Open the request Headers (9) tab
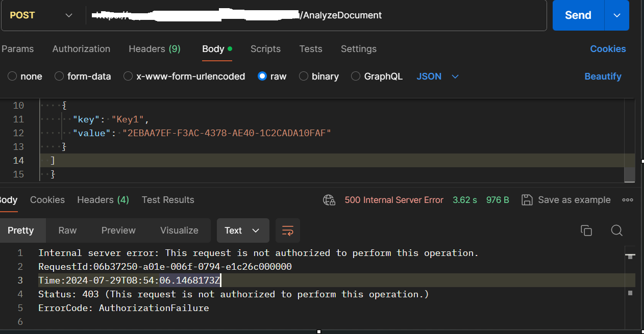This screenshot has height=334, width=644. tap(154, 49)
